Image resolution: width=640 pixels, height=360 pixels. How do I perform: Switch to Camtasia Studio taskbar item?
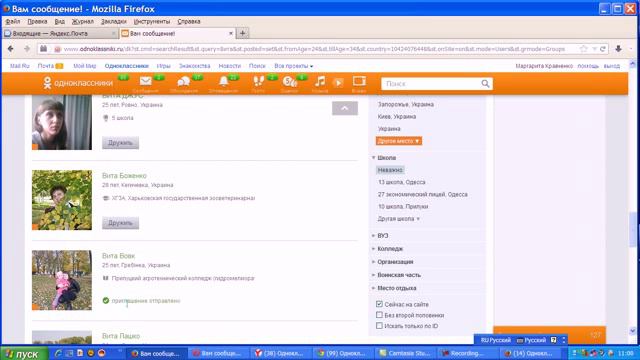404,353
